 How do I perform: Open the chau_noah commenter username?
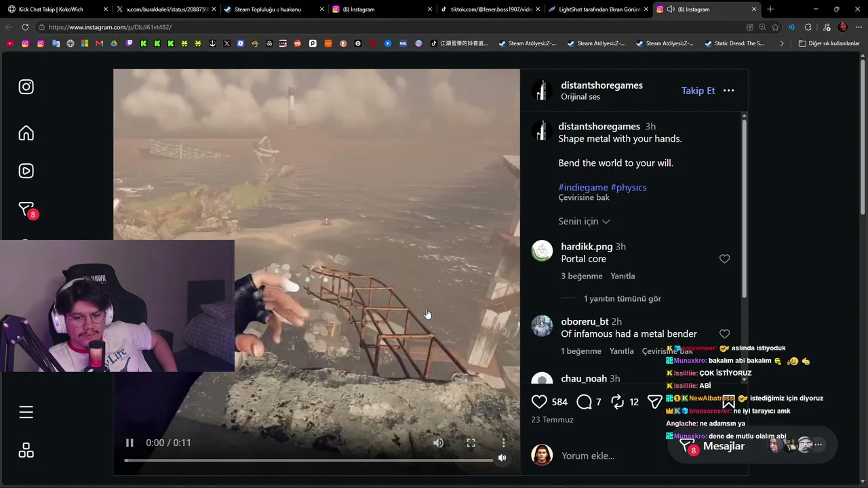pos(584,379)
